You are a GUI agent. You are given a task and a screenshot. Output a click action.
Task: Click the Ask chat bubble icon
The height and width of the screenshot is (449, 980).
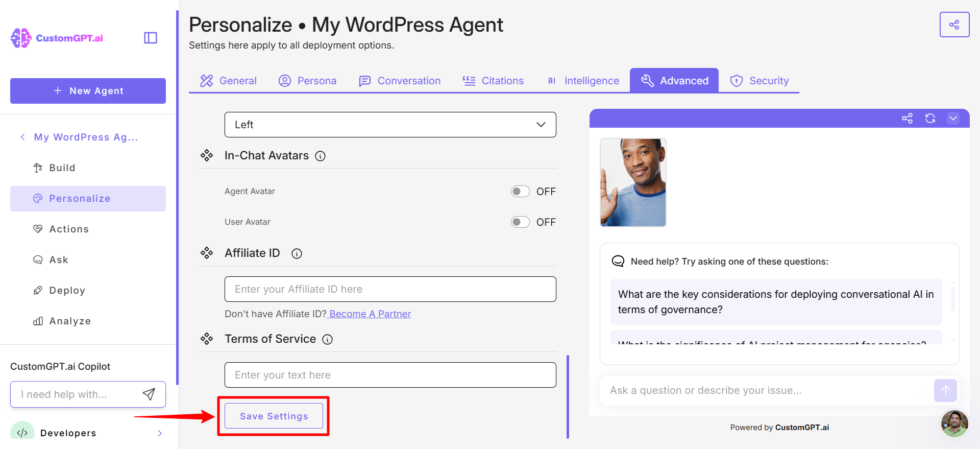38,260
